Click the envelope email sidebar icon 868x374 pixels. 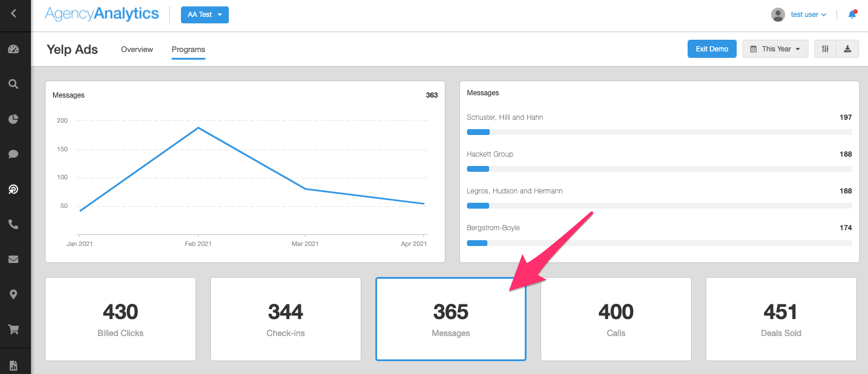tap(13, 259)
